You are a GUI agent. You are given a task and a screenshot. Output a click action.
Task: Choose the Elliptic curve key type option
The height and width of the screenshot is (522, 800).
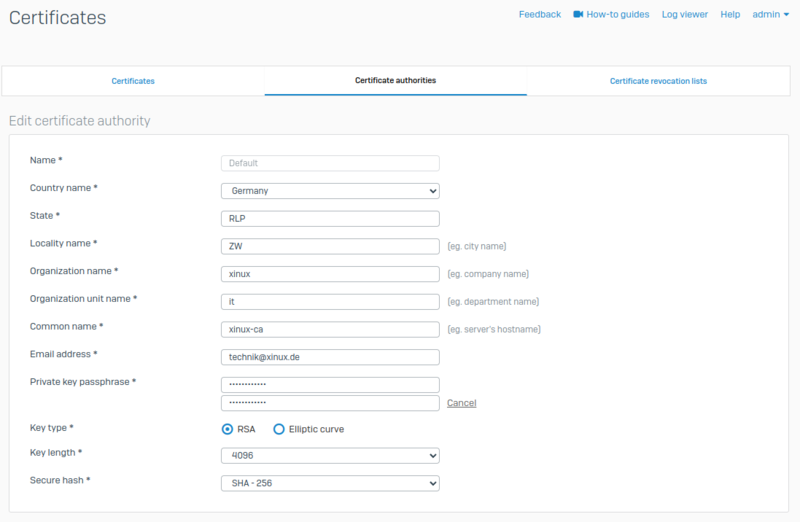pos(279,429)
